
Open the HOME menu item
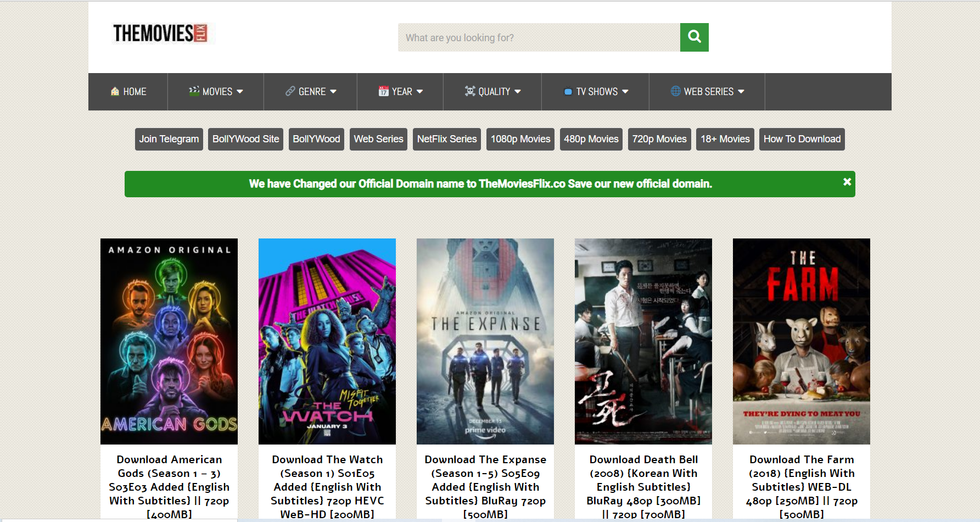coord(128,92)
